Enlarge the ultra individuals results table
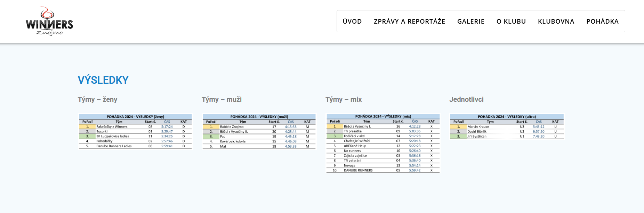This screenshot has height=213, width=644. tap(507, 126)
